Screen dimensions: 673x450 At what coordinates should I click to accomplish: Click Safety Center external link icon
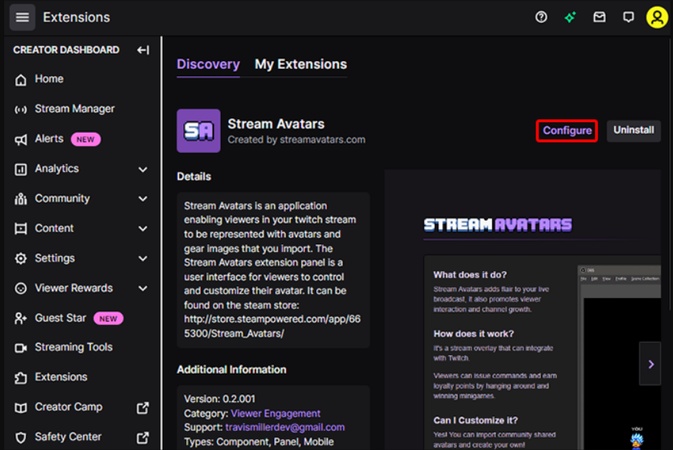click(143, 438)
